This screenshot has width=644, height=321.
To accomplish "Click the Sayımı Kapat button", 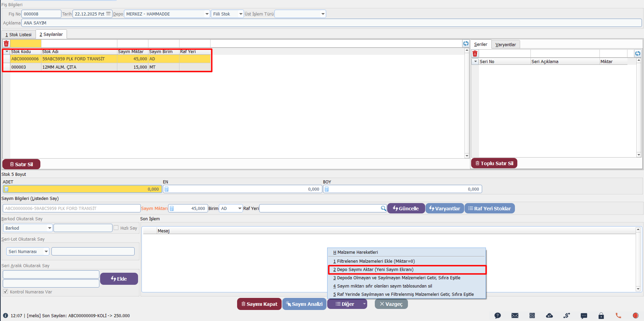I will coord(259,304).
